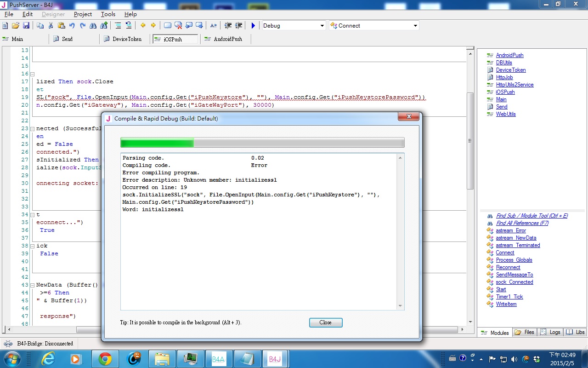Click the code editor vertical scrollbar thumb
This screenshot has height=368, width=588.
coord(470,140)
